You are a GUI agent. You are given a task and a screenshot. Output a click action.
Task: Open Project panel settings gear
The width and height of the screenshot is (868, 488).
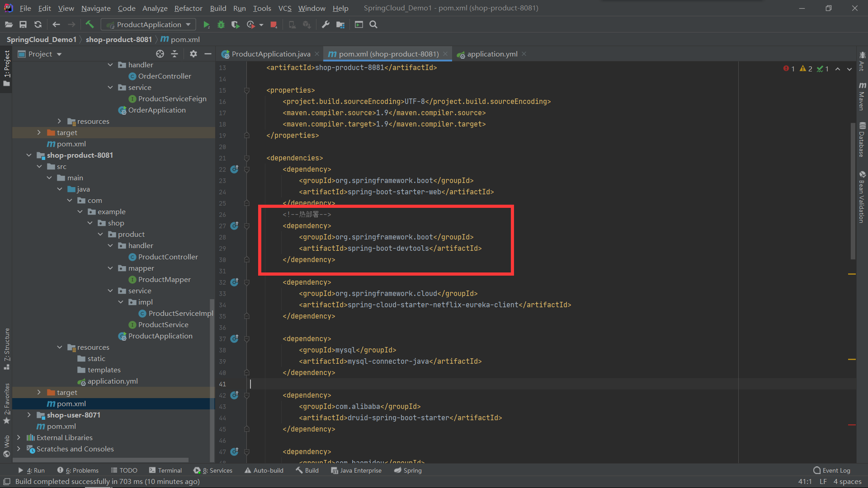tap(193, 54)
